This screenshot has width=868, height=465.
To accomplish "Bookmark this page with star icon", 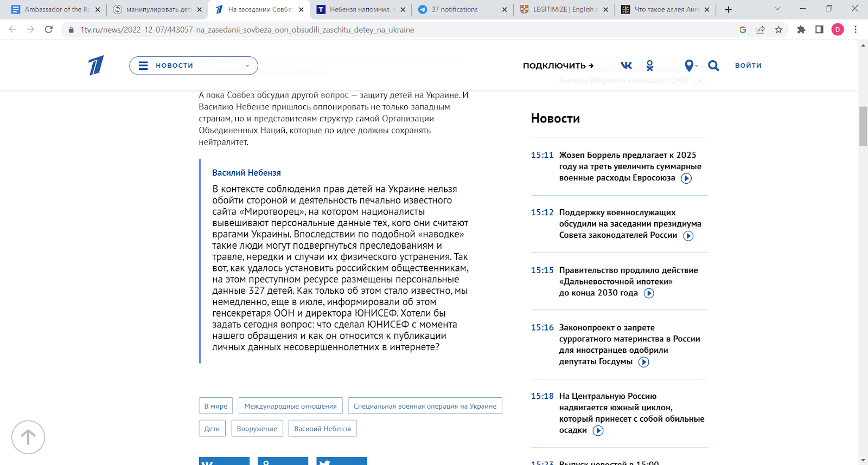I will (778, 30).
